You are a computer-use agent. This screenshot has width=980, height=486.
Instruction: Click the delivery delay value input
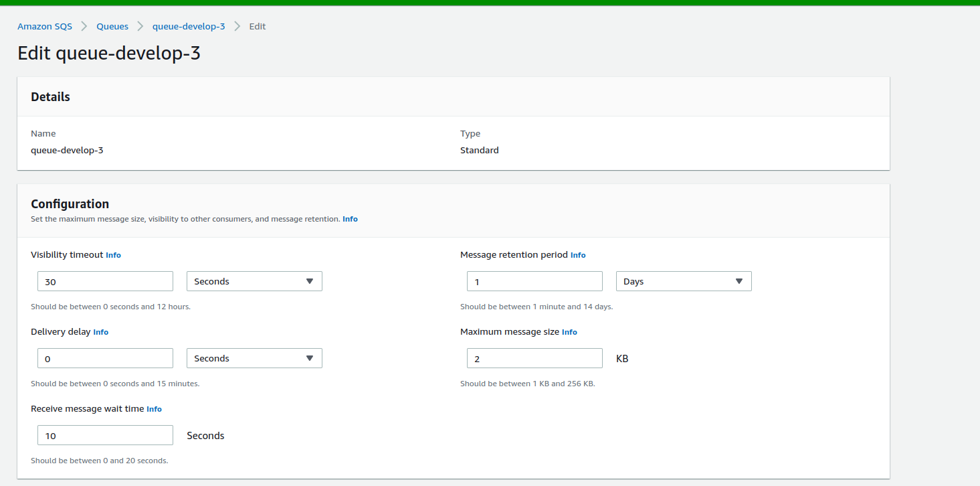coord(105,358)
